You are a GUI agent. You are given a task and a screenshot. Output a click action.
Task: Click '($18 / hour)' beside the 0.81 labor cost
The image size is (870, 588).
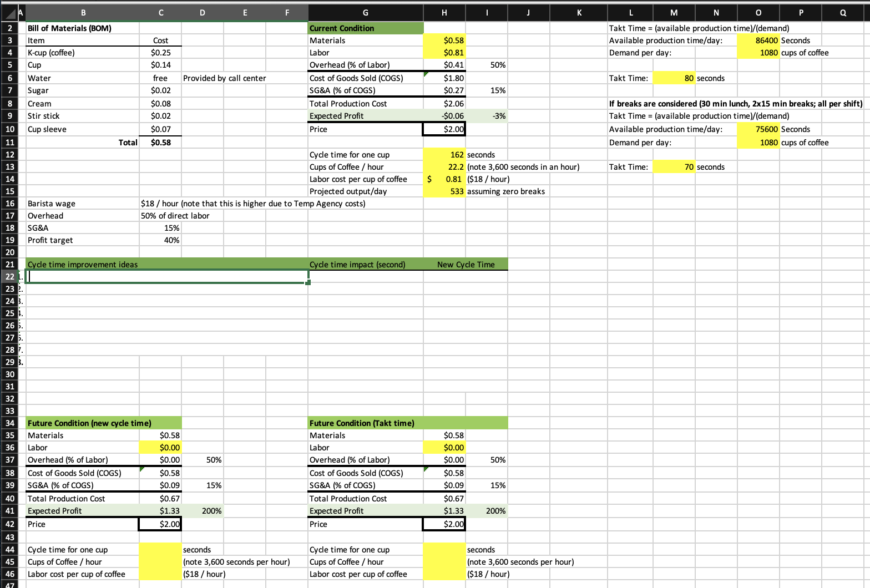pos(488,179)
